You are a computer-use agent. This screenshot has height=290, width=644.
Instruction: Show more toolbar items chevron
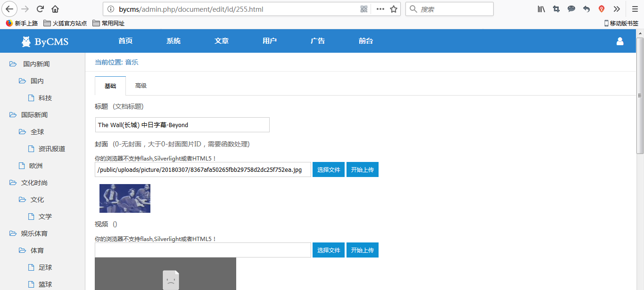[617, 9]
